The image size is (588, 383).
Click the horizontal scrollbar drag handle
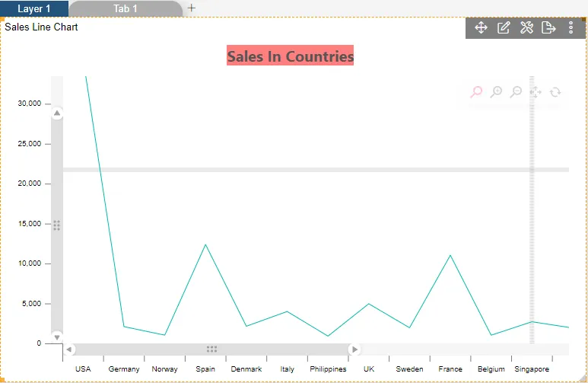coord(211,349)
